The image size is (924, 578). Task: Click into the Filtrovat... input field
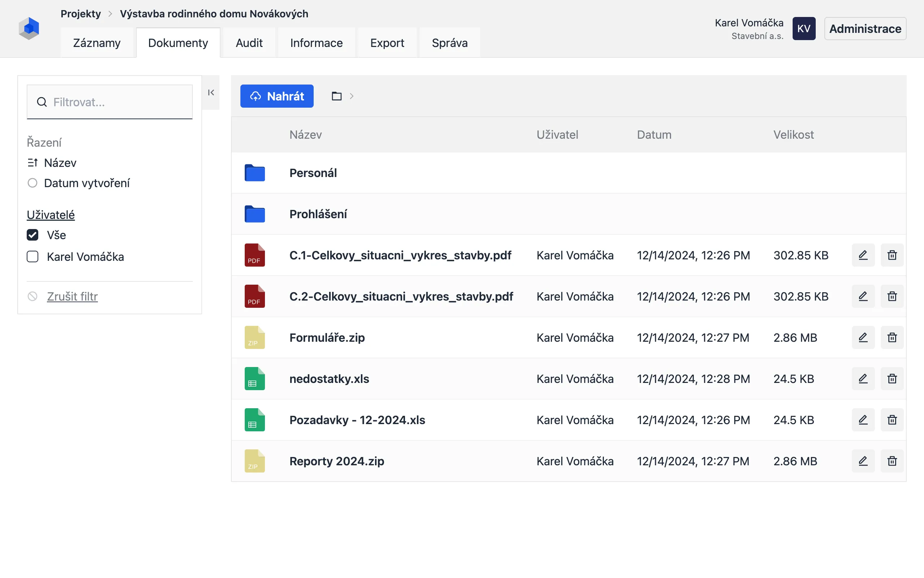tap(110, 102)
